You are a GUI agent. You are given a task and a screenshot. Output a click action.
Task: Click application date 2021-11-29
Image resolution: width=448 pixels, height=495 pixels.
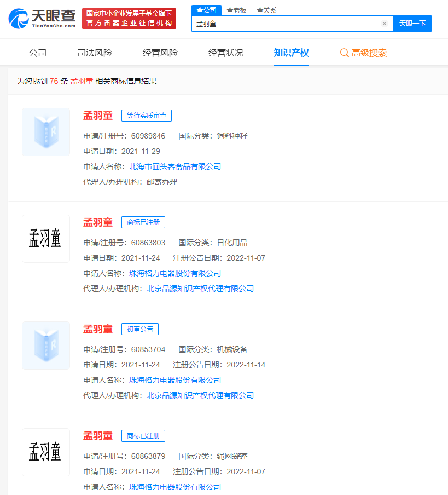coord(141,151)
